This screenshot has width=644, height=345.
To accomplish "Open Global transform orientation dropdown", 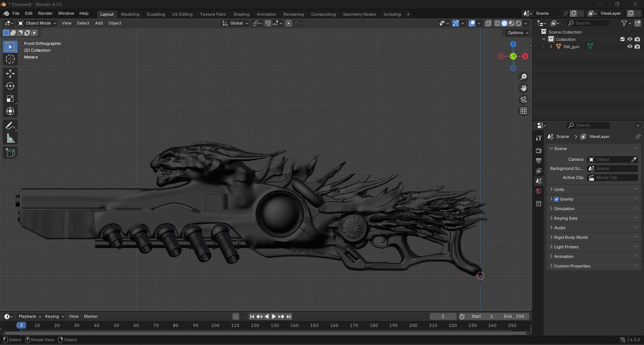I will tap(235, 23).
